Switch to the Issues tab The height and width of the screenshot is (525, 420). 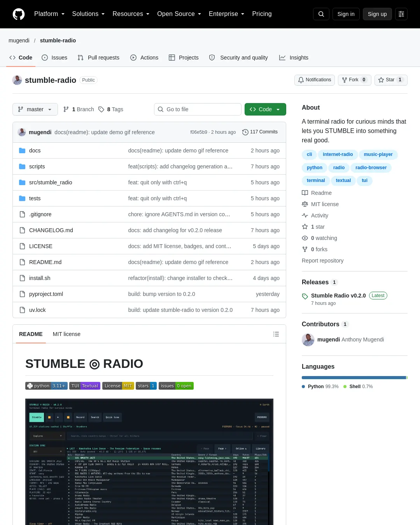point(54,58)
